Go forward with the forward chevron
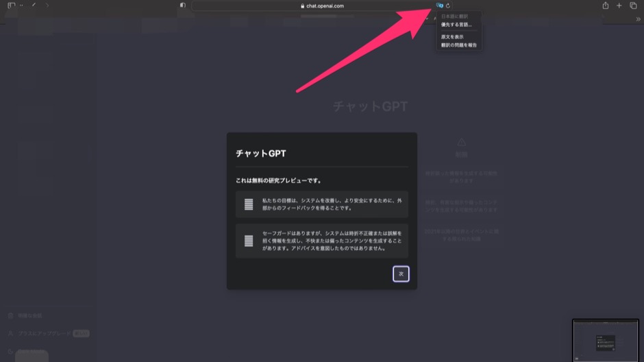The image size is (644, 362). (47, 5)
